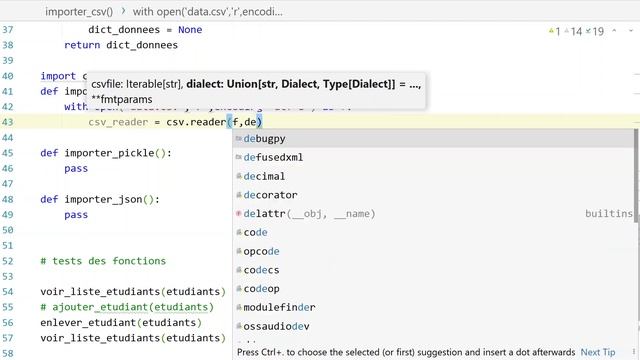Image resolution: width=640 pixels, height=360 pixels.
Task: Click the '# tests des fonctions' comment
Action: click(x=103, y=261)
